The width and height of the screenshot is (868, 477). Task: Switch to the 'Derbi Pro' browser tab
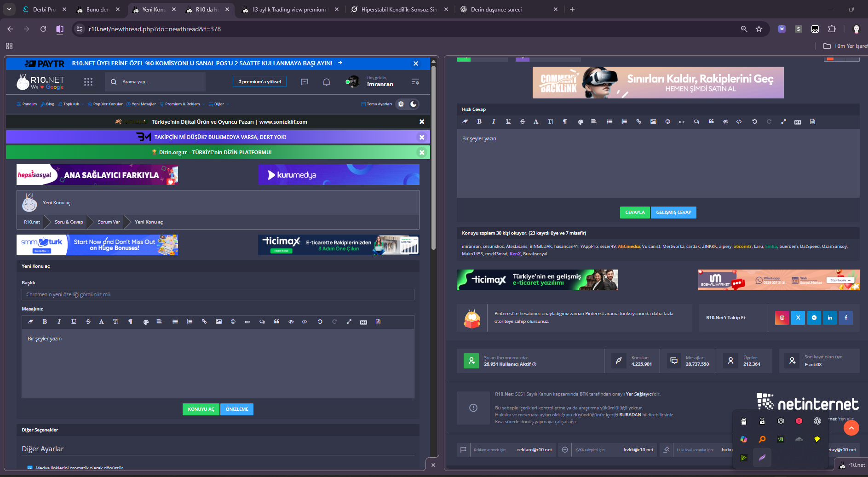point(44,9)
